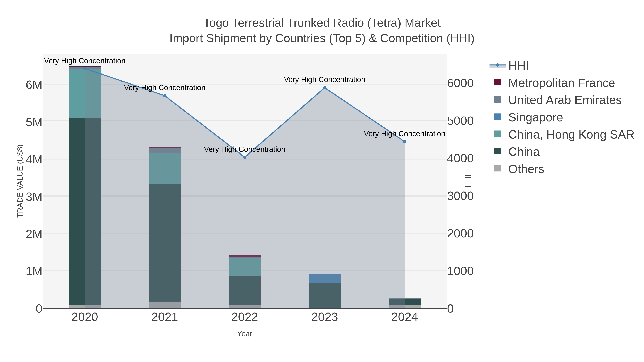Click the HHI data point for 2023
The width and height of the screenshot is (644, 362).
tap(325, 88)
